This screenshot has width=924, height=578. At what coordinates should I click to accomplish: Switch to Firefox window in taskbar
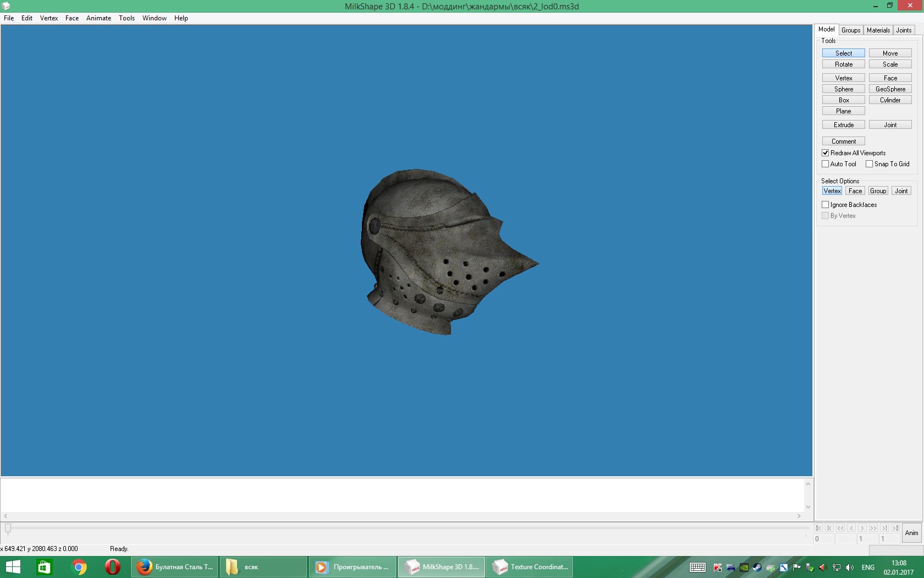[x=175, y=567]
